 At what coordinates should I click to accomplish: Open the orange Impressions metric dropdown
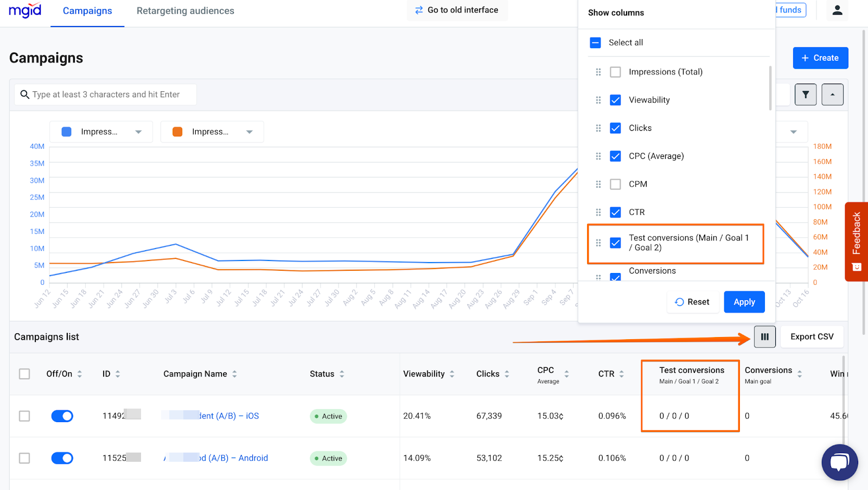pos(212,131)
